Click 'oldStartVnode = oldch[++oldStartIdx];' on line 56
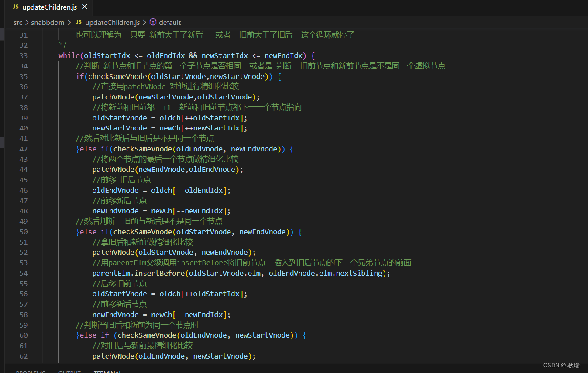This screenshot has height=373, width=588. pos(170,294)
